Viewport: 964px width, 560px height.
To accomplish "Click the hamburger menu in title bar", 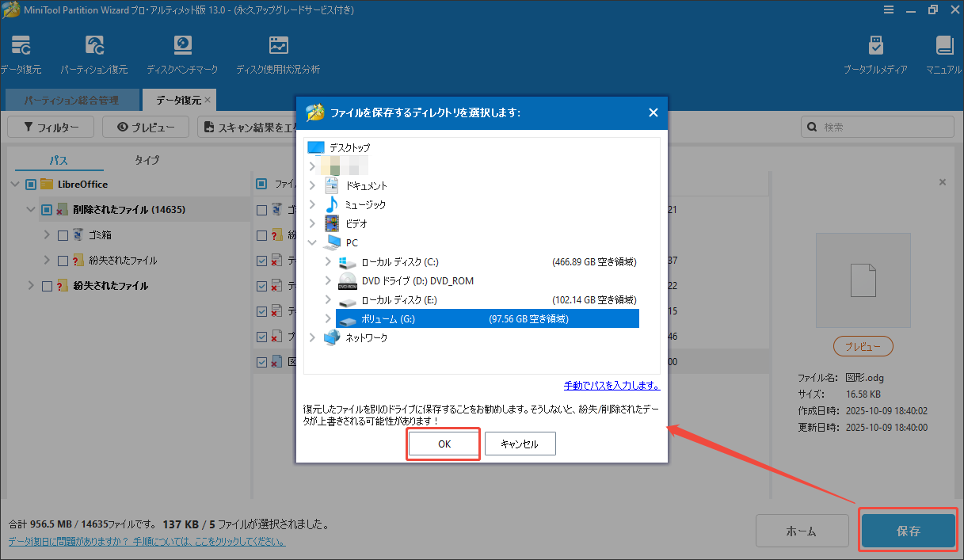I will tap(890, 10).
